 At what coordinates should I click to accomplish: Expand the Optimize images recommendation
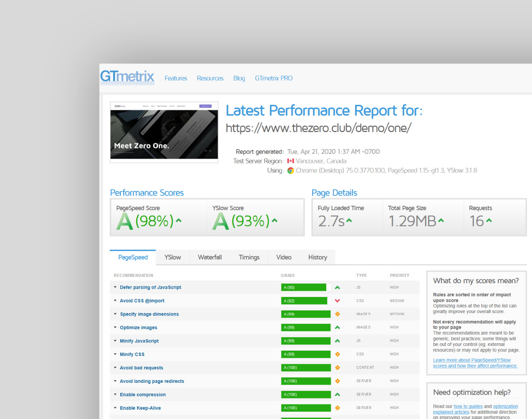pyautogui.click(x=138, y=328)
